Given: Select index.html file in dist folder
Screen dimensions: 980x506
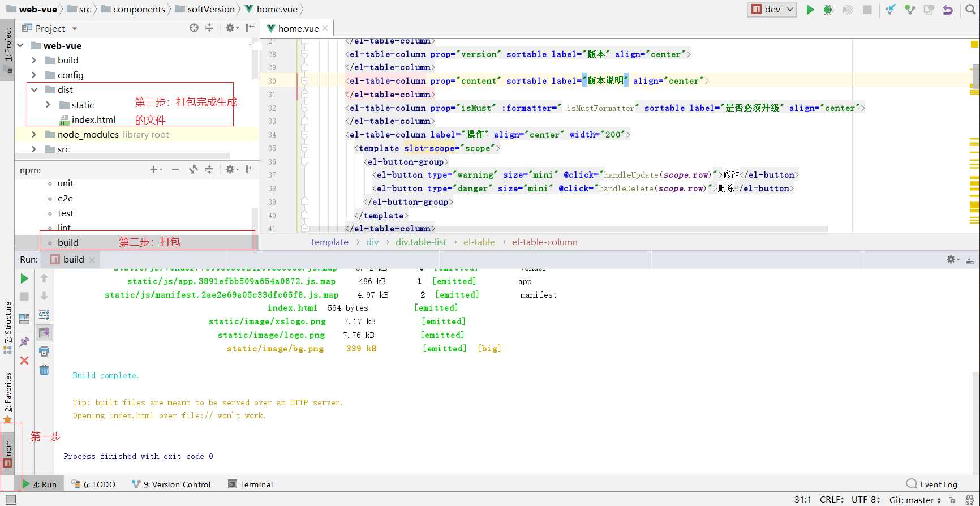Looking at the screenshot, I should click(x=93, y=120).
